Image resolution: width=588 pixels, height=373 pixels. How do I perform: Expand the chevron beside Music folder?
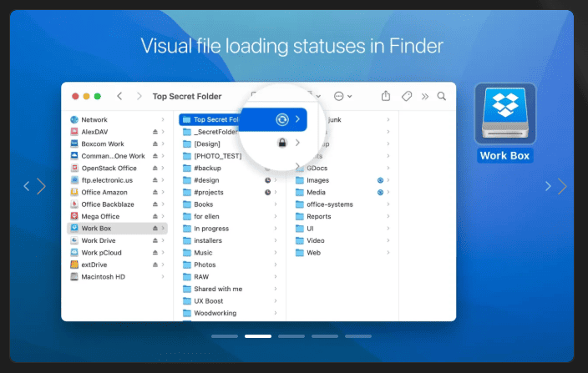click(276, 252)
